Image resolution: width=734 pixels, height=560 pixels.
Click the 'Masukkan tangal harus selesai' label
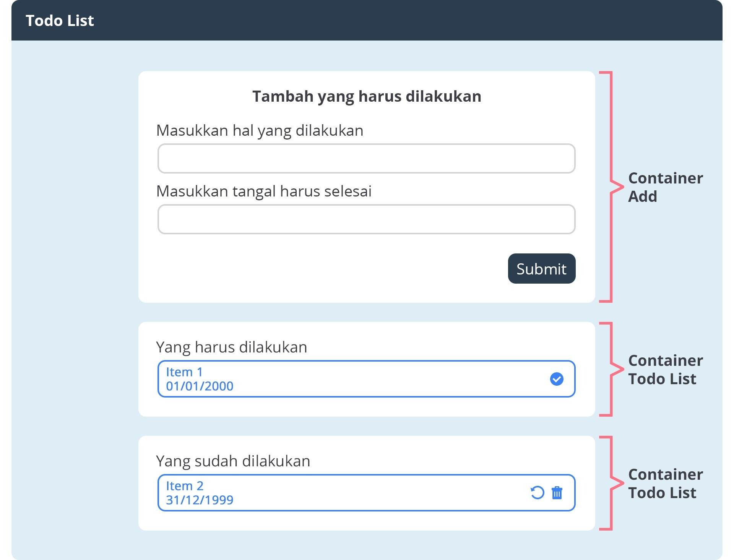tap(264, 191)
